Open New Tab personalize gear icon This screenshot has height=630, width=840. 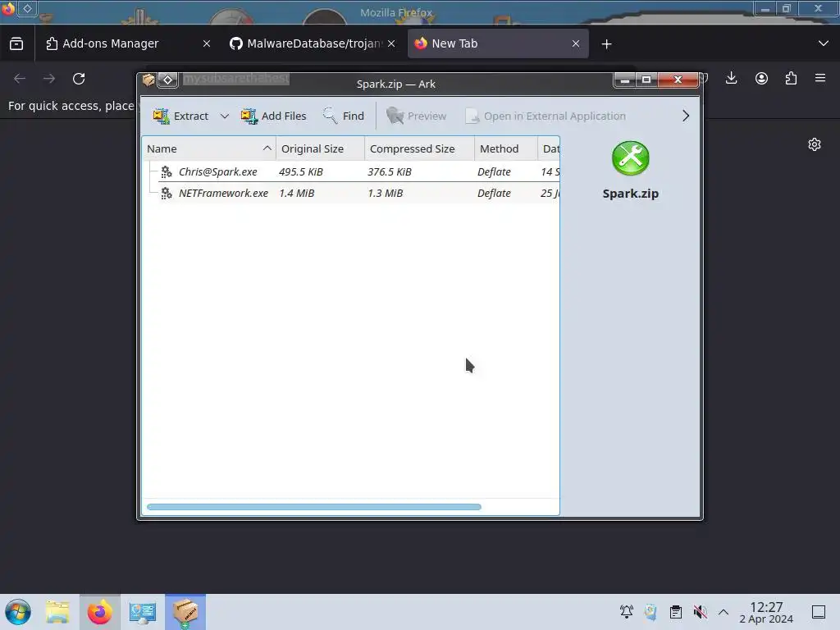point(815,144)
